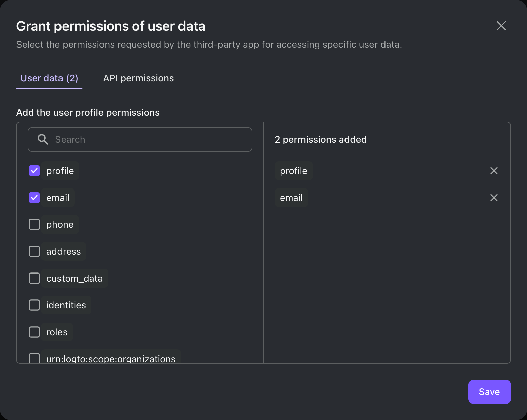Click the roles permission label
527x420 pixels.
pos(57,332)
